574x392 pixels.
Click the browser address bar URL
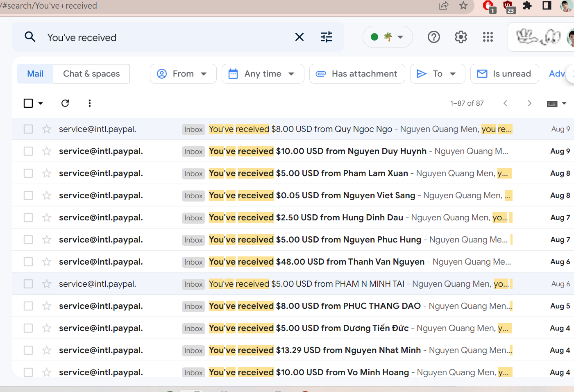coord(49,6)
